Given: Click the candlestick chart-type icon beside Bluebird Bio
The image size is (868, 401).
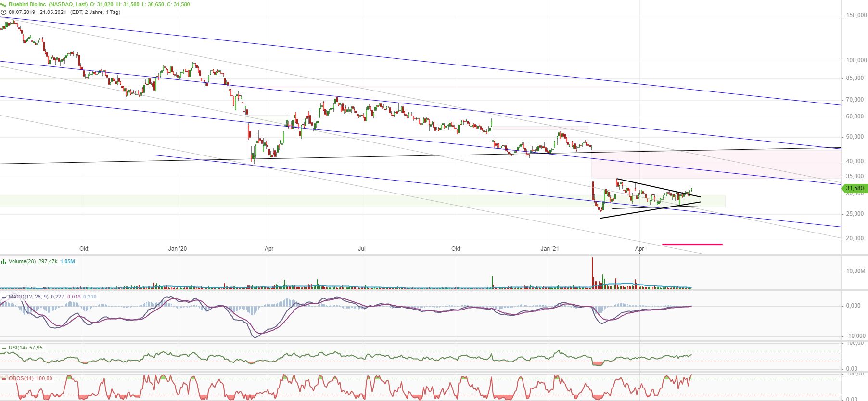Looking at the screenshot, I should [4, 4].
